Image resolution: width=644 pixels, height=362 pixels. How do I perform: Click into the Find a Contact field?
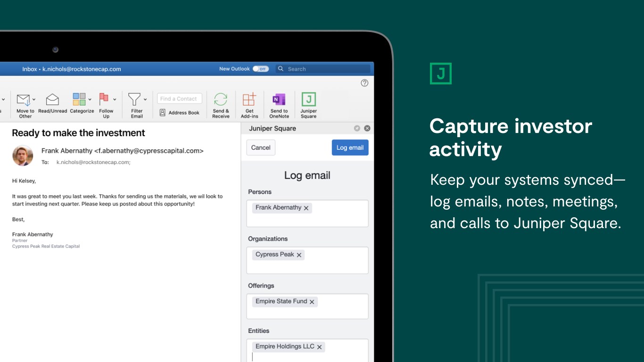pos(180,99)
